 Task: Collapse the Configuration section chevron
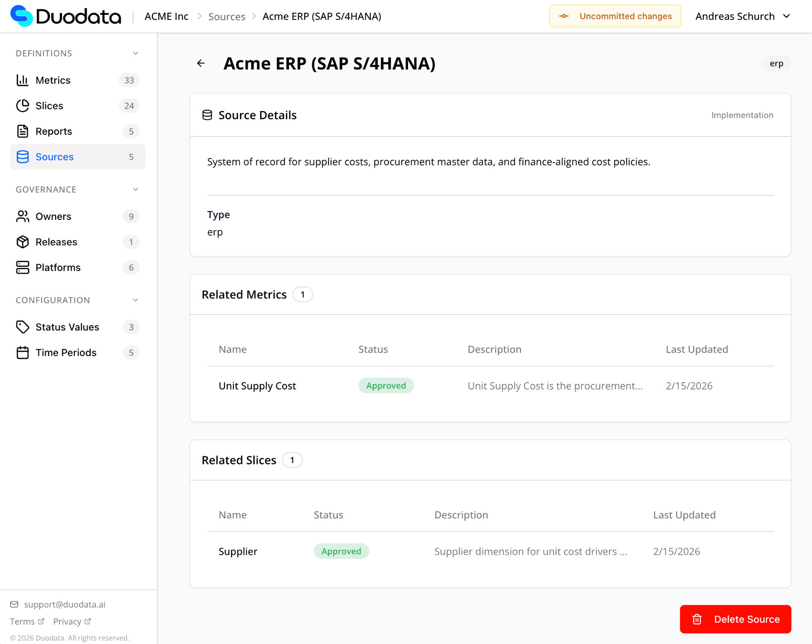pyautogui.click(x=135, y=300)
